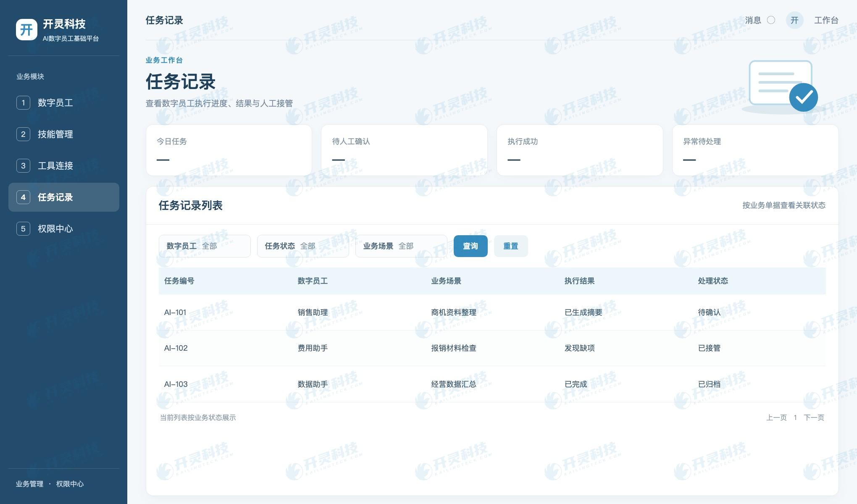Open the 技能管理 sidebar module

tap(64, 134)
